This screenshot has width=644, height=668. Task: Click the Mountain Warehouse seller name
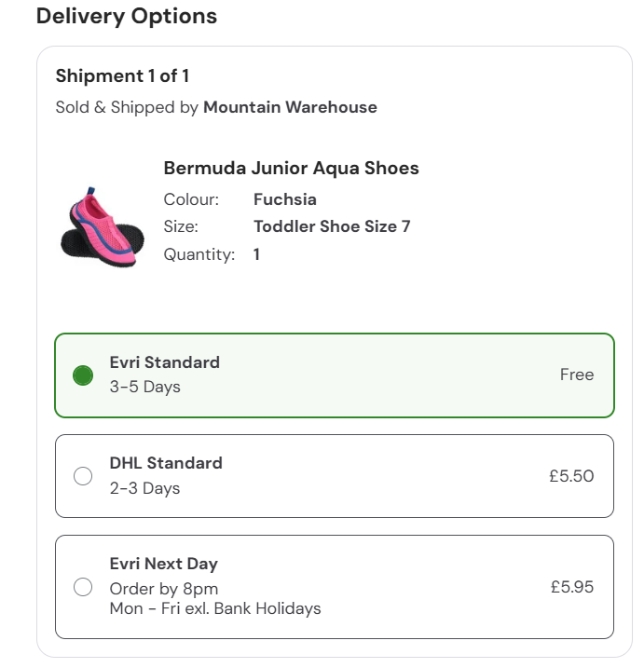pyautogui.click(x=290, y=107)
